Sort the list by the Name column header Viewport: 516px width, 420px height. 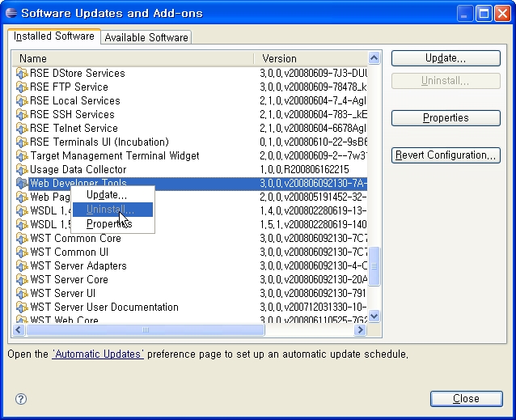133,58
